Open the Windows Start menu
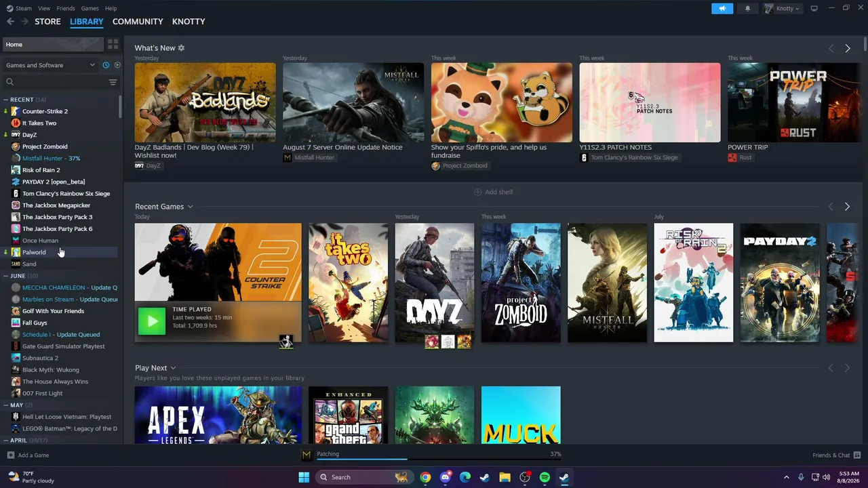 [x=304, y=477]
